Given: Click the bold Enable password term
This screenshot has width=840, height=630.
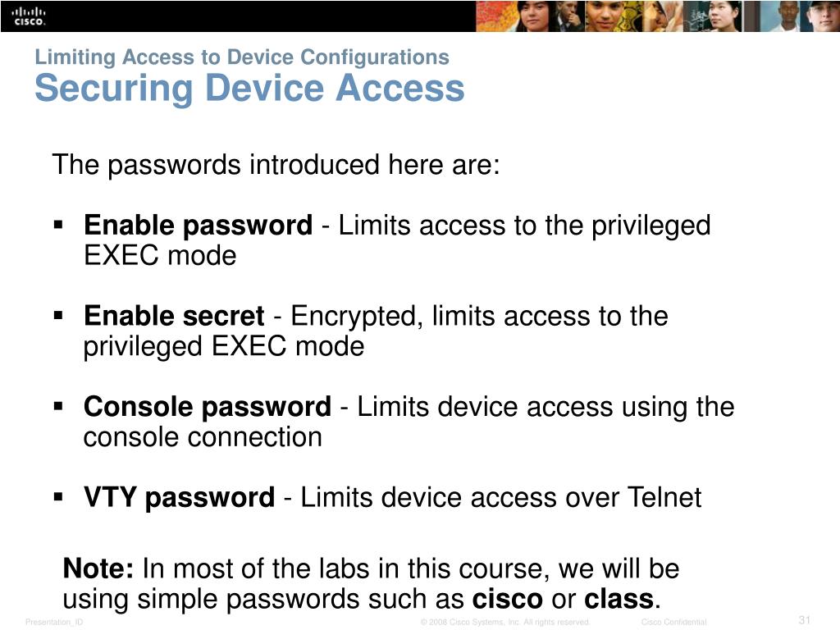Looking at the screenshot, I should [x=198, y=226].
